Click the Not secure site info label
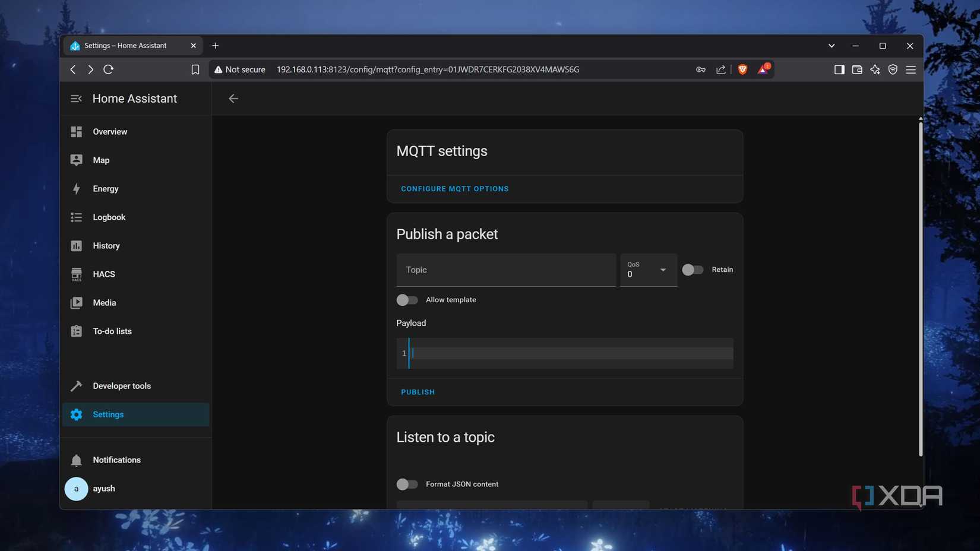 tap(240, 69)
